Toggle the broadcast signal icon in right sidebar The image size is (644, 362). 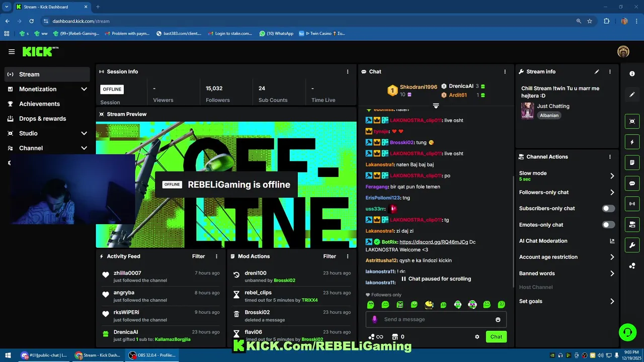tap(632, 204)
